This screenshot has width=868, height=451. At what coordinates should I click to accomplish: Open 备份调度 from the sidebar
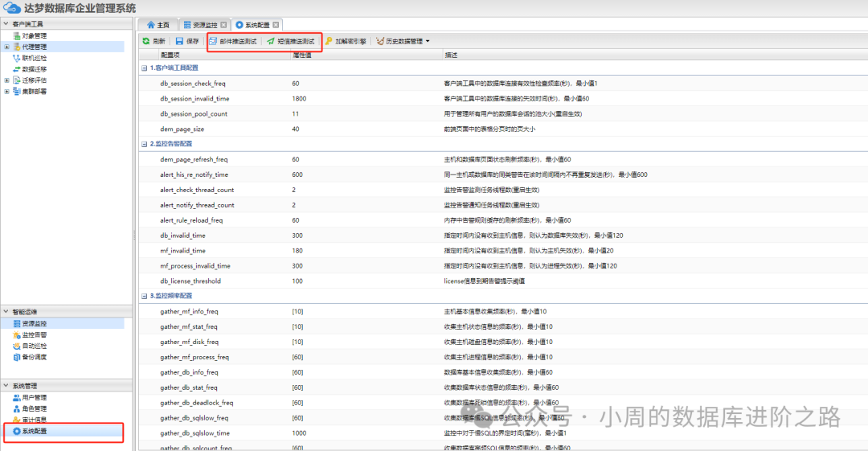(x=35, y=357)
